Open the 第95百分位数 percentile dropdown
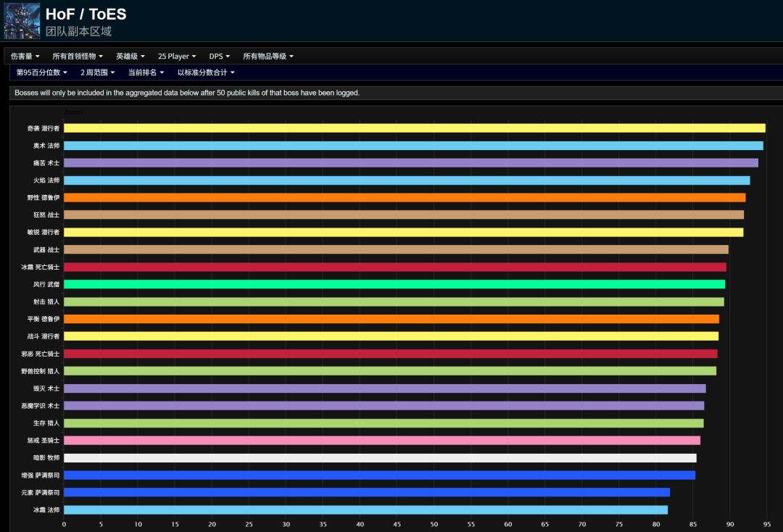The width and height of the screenshot is (783, 532). click(x=42, y=72)
